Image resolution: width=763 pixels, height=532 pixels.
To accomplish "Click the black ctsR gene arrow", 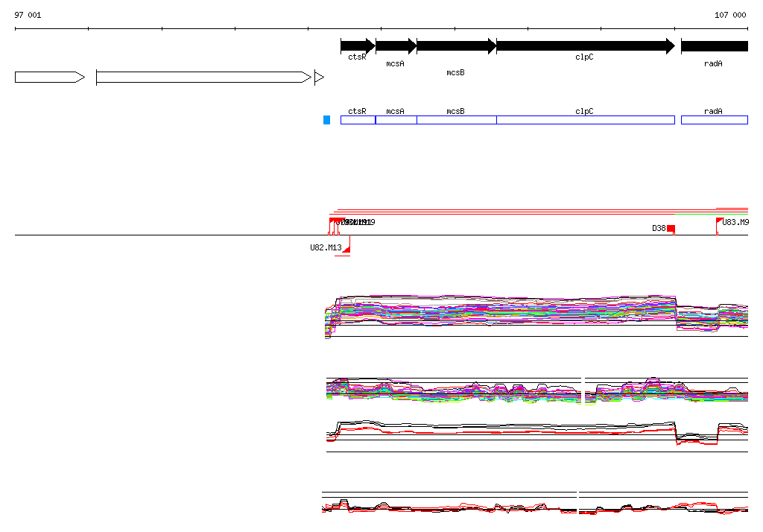I will (358, 46).
